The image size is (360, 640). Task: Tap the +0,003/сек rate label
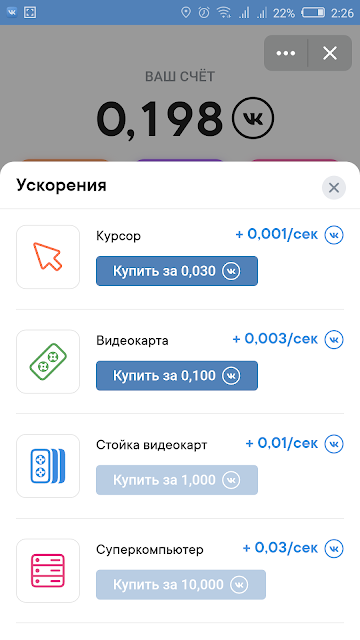275,339
